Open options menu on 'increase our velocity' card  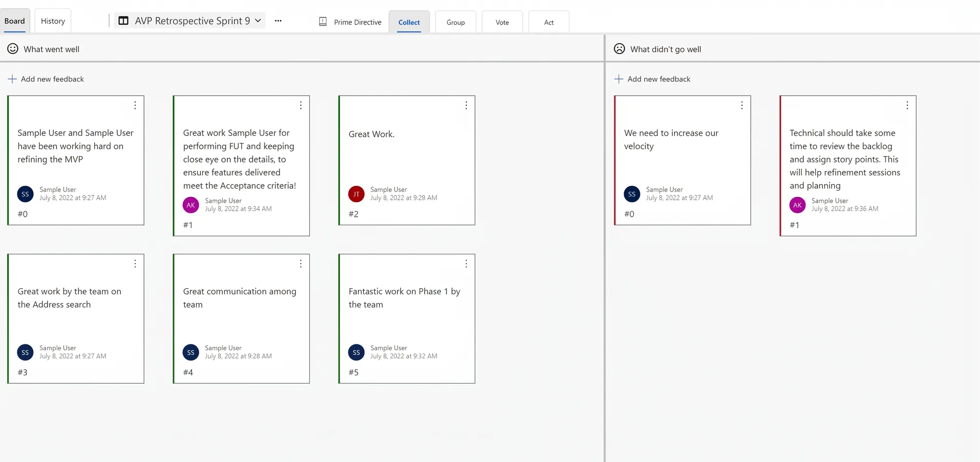pyautogui.click(x=742, y=105)
